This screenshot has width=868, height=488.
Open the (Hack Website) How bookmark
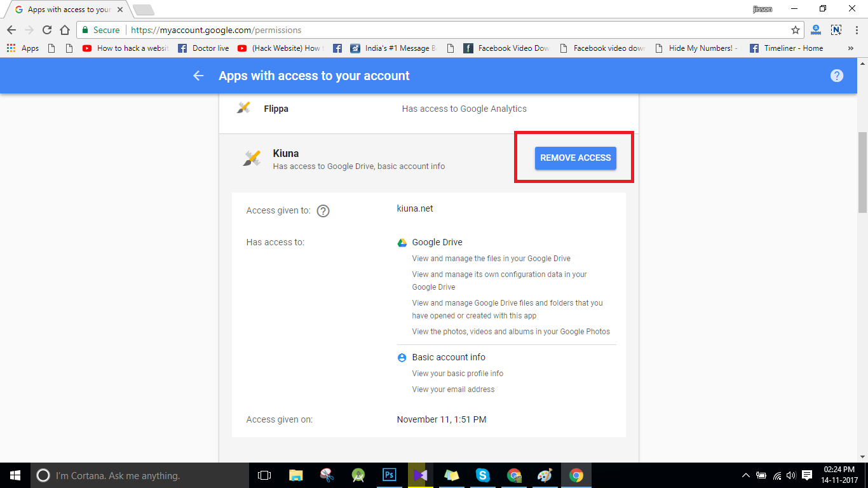(x=280, y=48)
